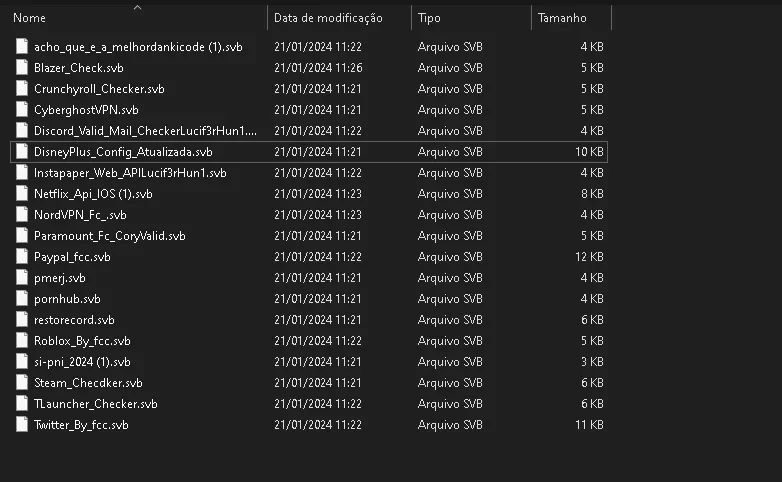The width and height of the screenshot is (782, 482).
Task: Select the Twitter_By_fcc.svb file icon
Action: click(22, 425)
